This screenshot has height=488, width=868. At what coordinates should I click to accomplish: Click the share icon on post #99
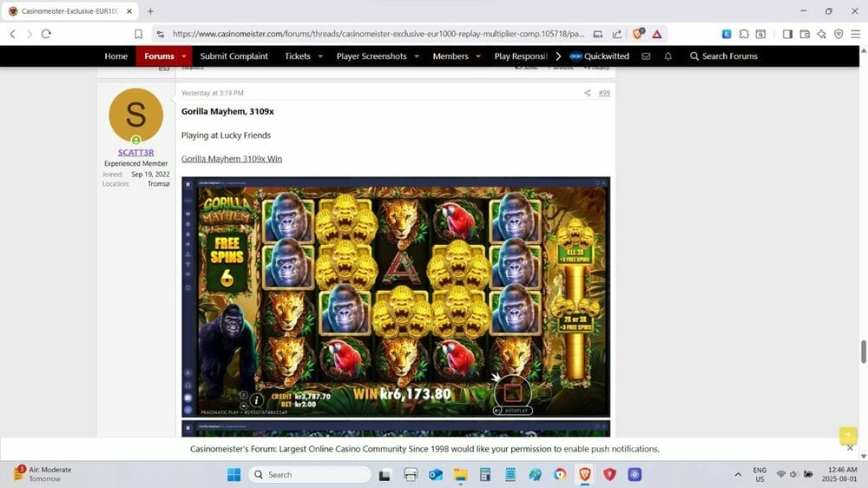pyautogui.click(x=588, y=93)
